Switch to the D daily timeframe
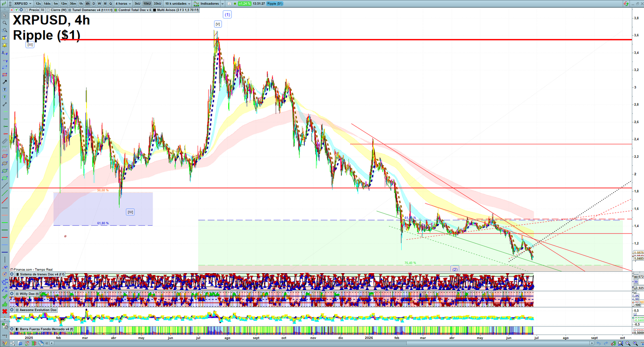This screenshot has width=644, height=347. [93, 4]
